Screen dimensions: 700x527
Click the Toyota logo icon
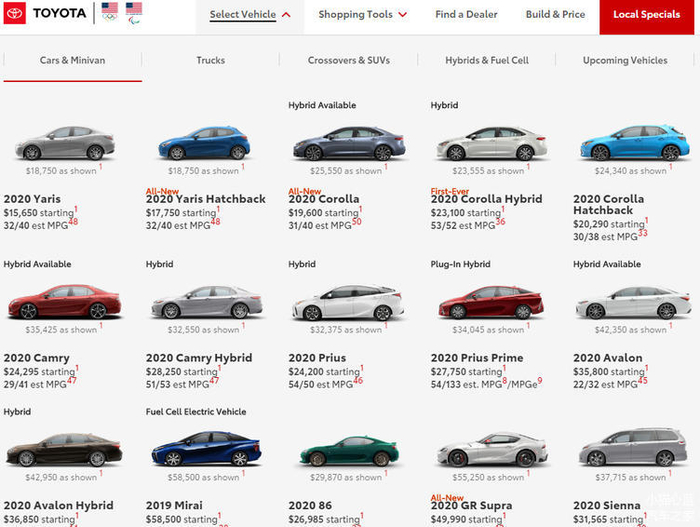click(14, 13)
